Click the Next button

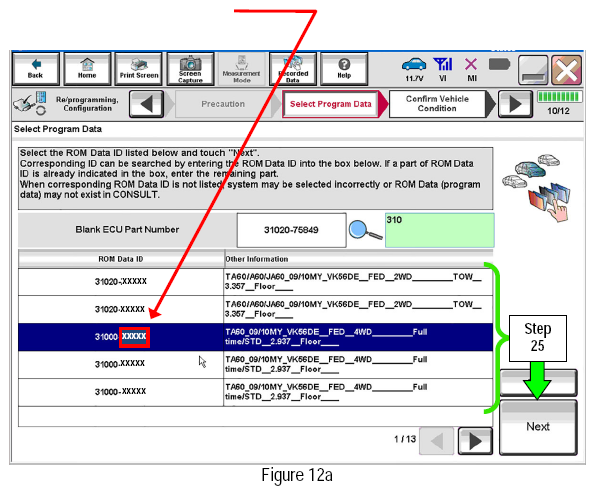pos(538,427)
